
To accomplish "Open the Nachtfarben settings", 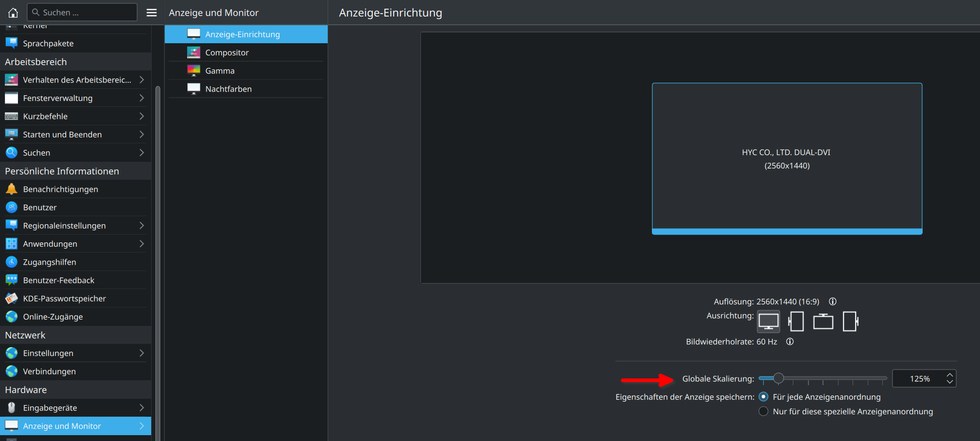I will point(227,88).
